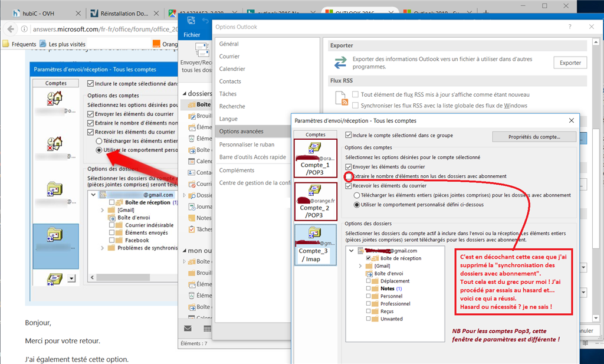The height and width of the screenshot is (364, 604).
Task: Select Calendrier category in Options Outlook
Action: 232,69
